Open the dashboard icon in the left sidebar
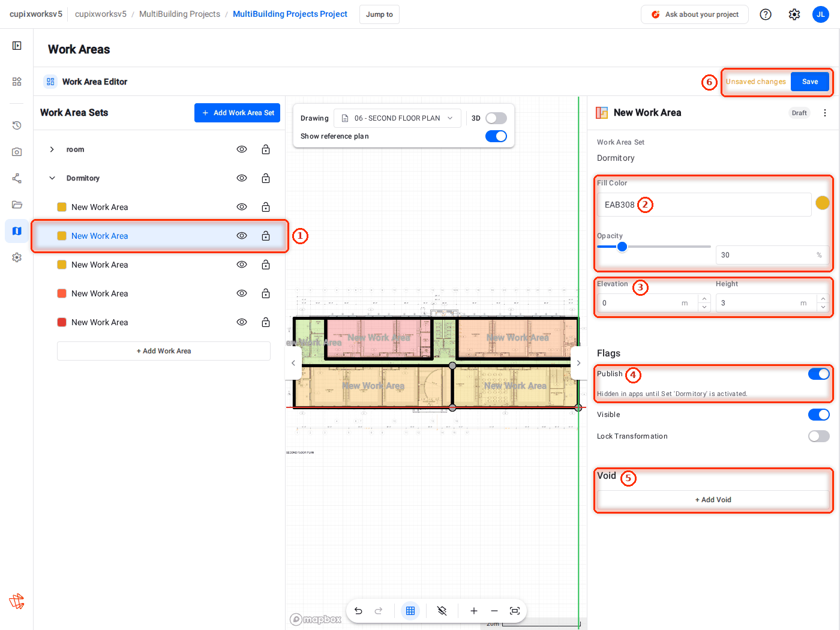 17,82
